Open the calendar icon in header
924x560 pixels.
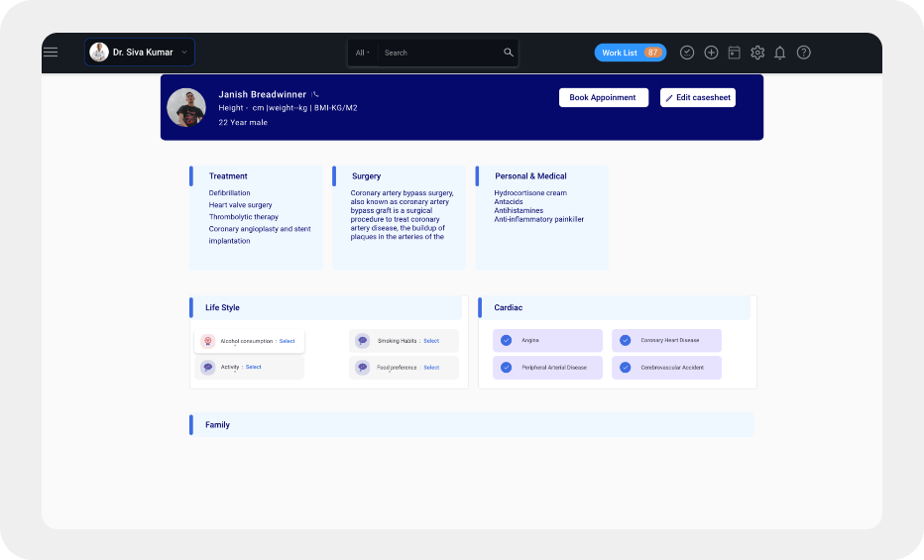735,53
